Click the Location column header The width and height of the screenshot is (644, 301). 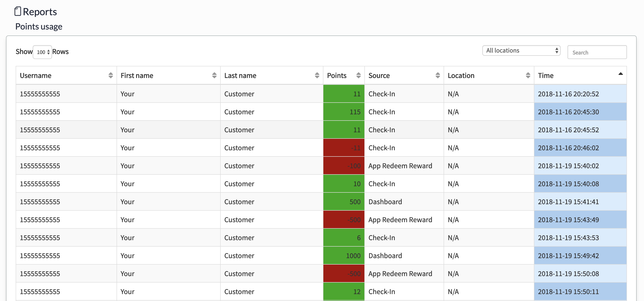tap(489, 75)
